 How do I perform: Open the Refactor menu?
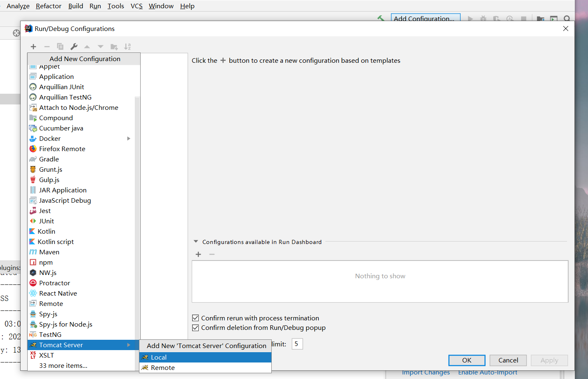point(49,6)
